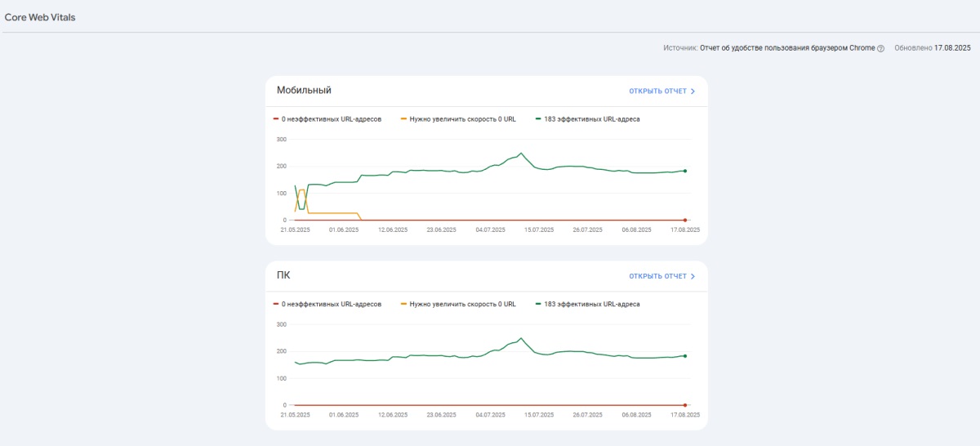Click 23.06.2025 date label on ПК chart
This screenshot has height=446, width=980.
(441, 415)
